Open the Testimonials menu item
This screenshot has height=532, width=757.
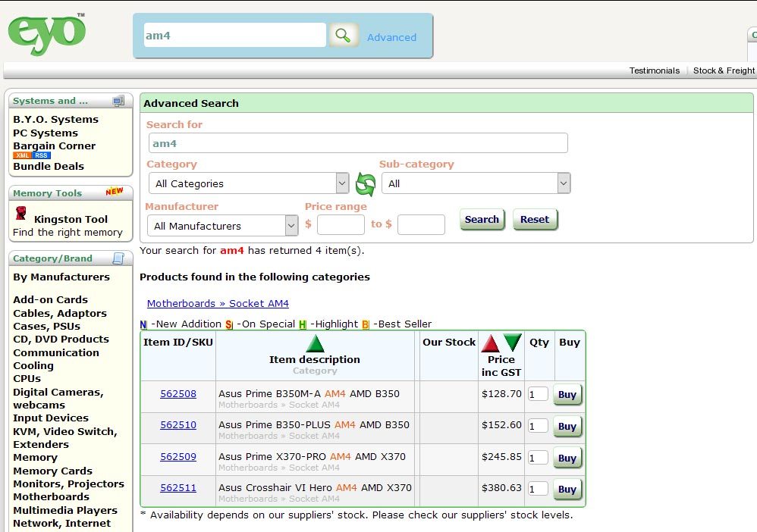click(x=654, y=70)
